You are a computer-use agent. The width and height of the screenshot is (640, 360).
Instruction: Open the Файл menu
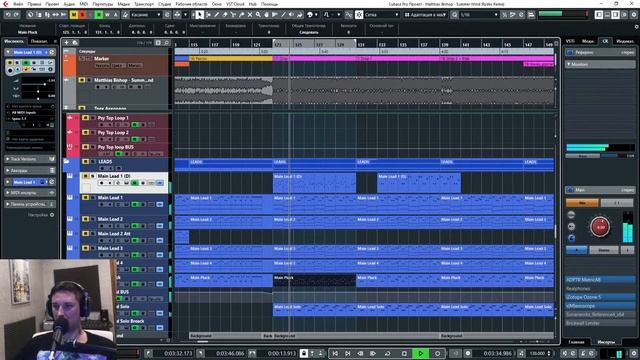(18, 4)
